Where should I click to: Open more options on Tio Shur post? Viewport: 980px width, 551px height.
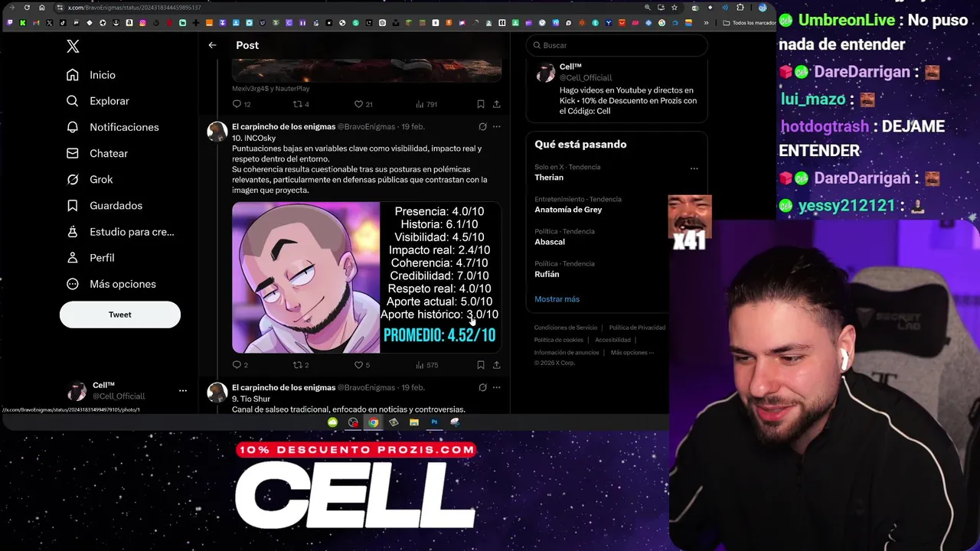pos(497,387)
